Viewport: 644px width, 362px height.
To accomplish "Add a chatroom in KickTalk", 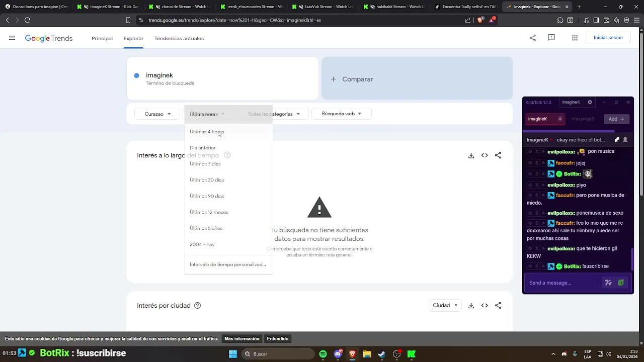I will (616, 119).
